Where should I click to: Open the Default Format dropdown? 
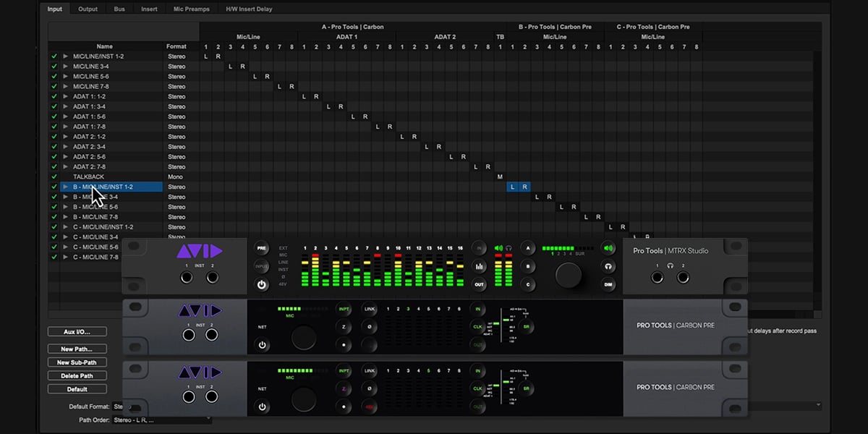[116, 407]
